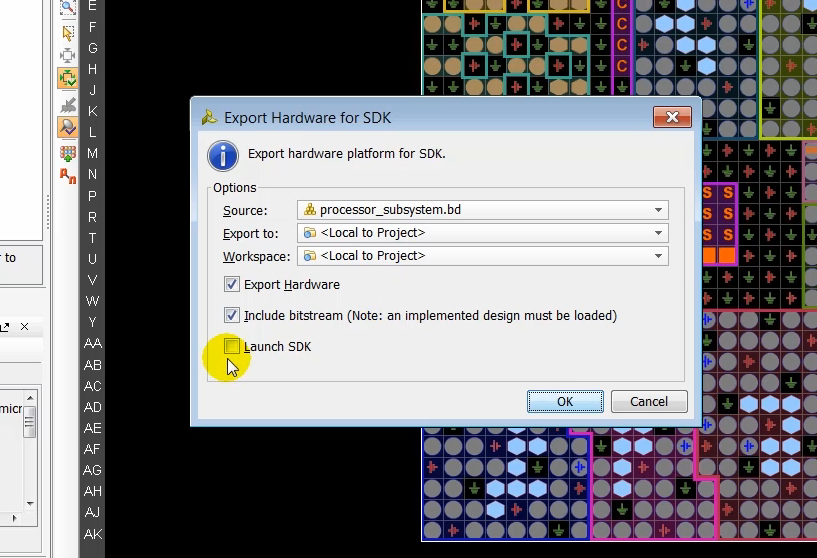Image resolution: width=817 pixels, height=558 pixels.
Task: Click row label AG in package ruler
Action: tap(93, 470)
